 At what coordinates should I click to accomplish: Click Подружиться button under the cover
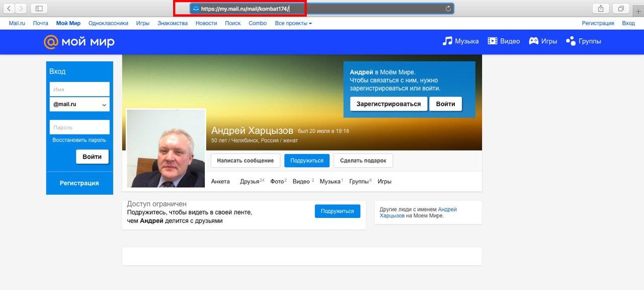[307, 161]
